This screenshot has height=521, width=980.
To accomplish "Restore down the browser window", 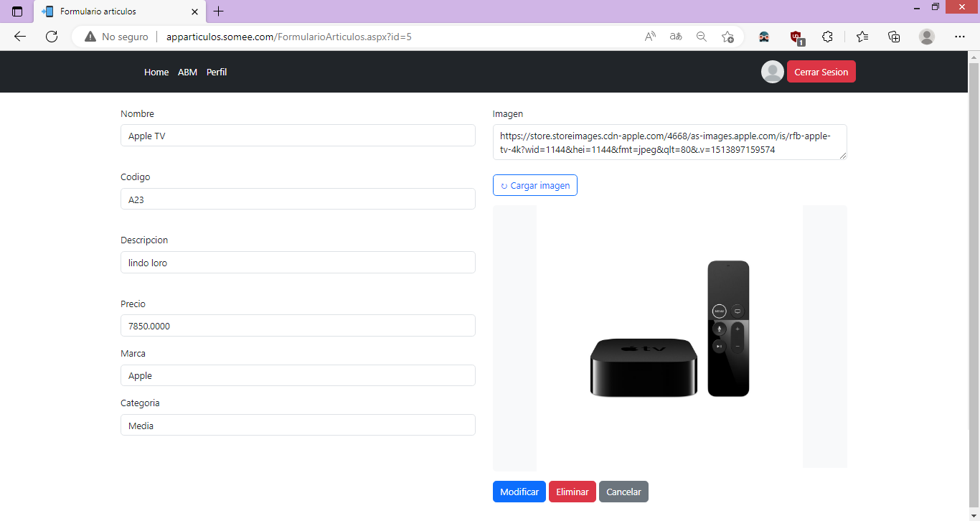I will 936,8.
